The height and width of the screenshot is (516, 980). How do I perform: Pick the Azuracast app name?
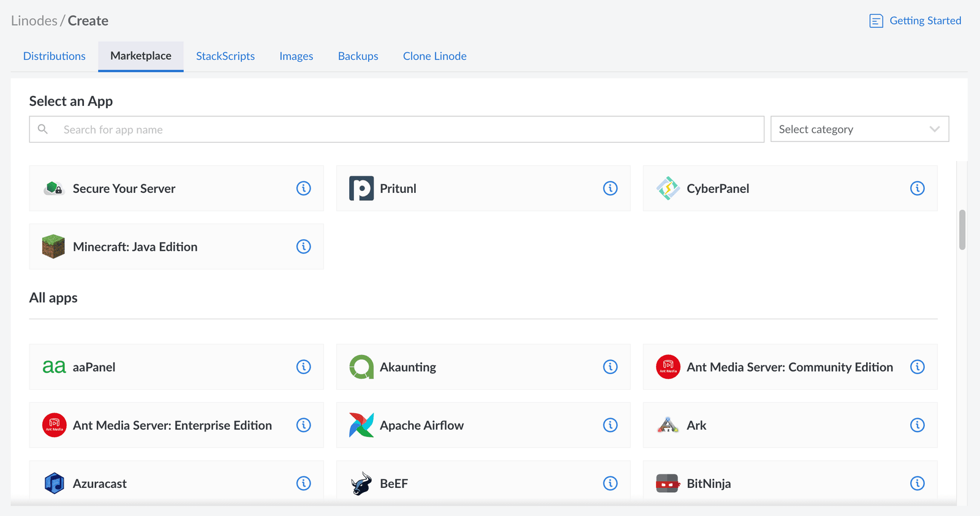tap(100, 484)
